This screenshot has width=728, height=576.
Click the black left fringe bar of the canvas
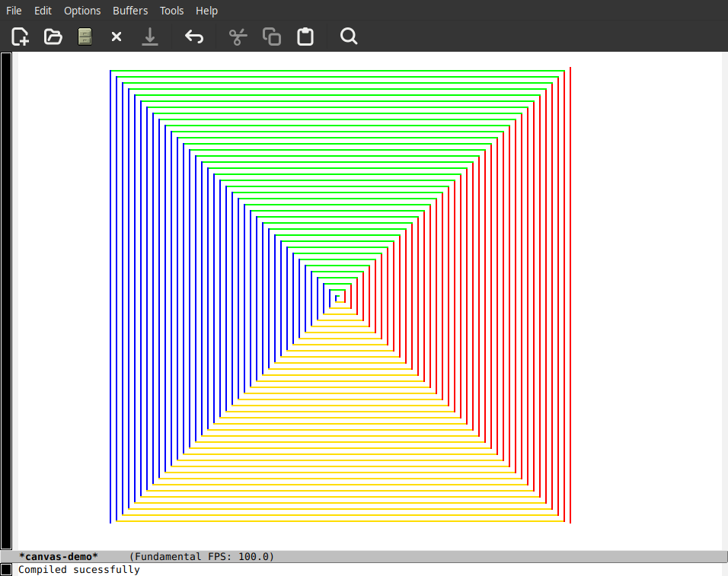[x=6, y=301]
